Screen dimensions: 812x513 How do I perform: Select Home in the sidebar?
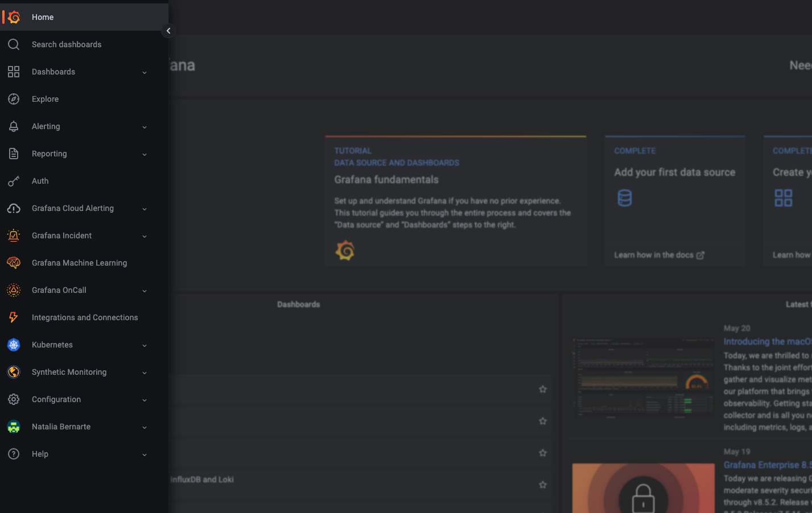[42, 17]
